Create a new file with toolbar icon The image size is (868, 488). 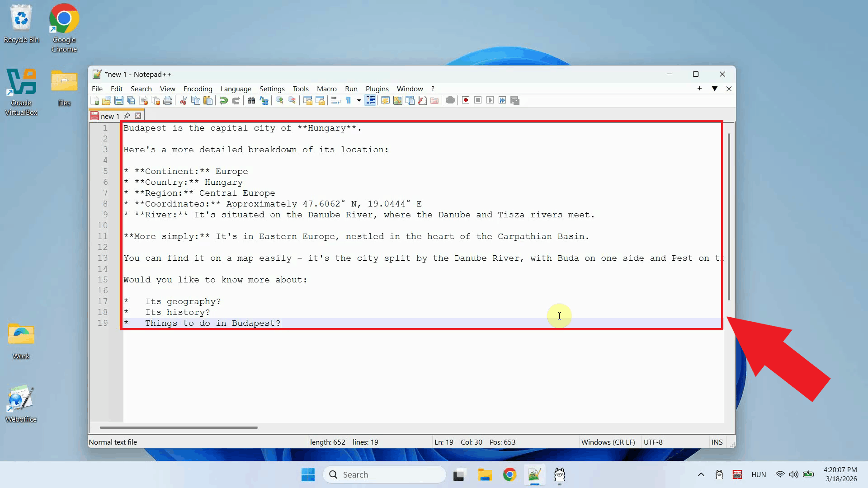click(x=95, y=100)
